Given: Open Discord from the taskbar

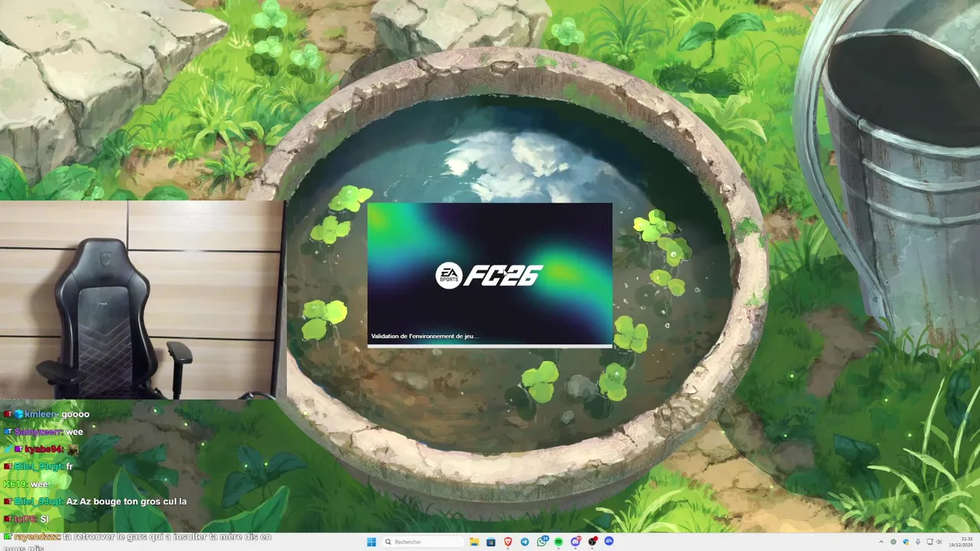Looking at the screenshot, I should tap(575, 542).
